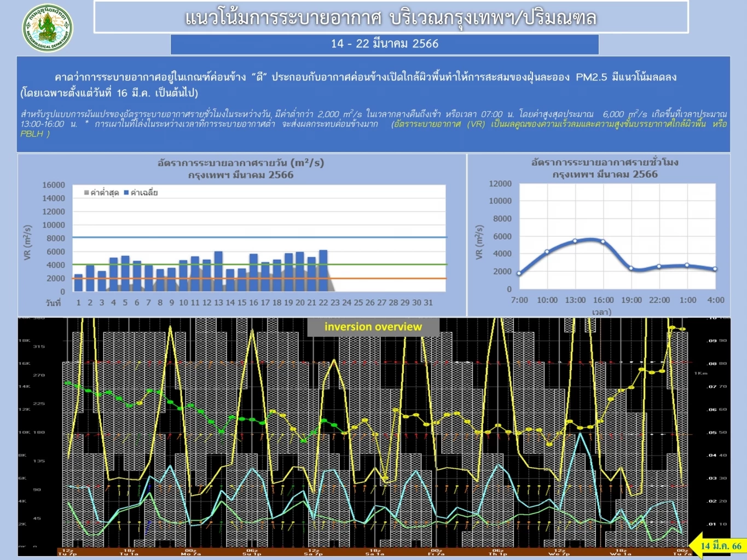
Task: Select the blue ค่าเฉลี่ย legend marker
Action: click(x=126, y=192)
